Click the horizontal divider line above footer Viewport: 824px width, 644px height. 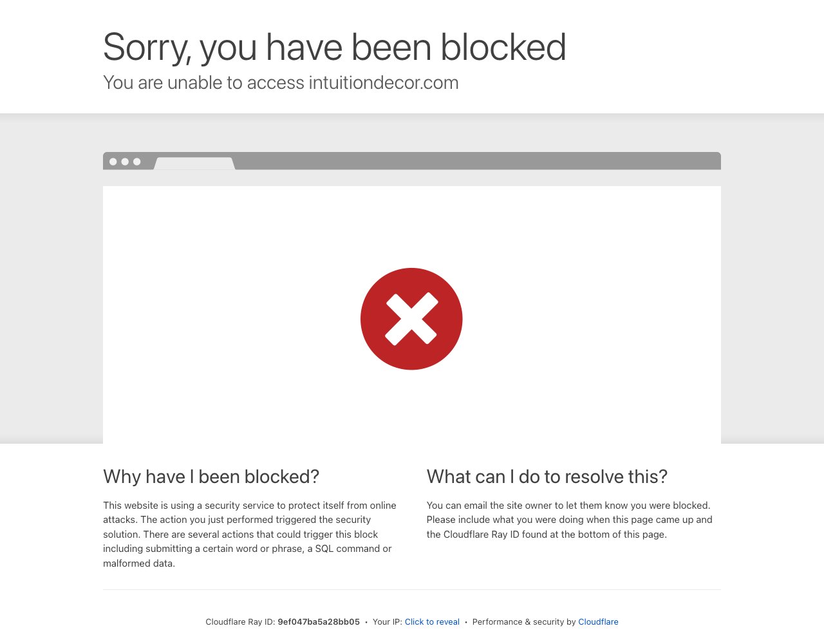[x=412, y=589]
